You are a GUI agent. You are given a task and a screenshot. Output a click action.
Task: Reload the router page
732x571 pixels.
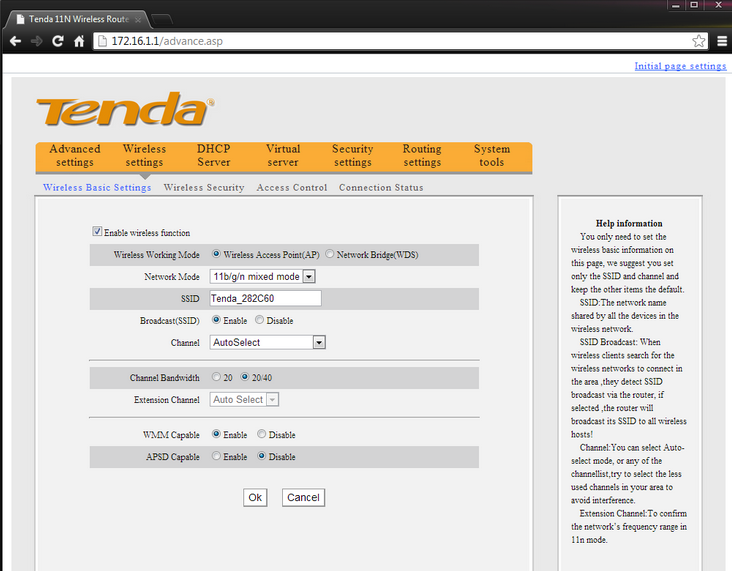point(58,41)
